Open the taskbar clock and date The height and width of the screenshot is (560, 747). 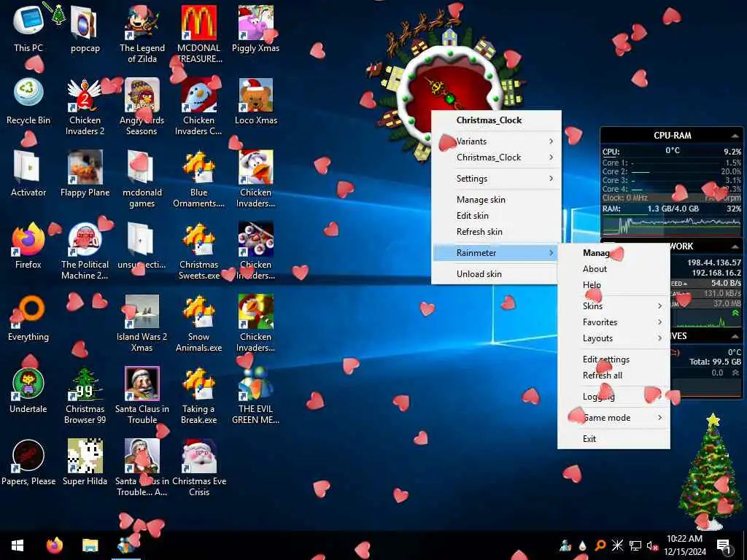(684, 545)
